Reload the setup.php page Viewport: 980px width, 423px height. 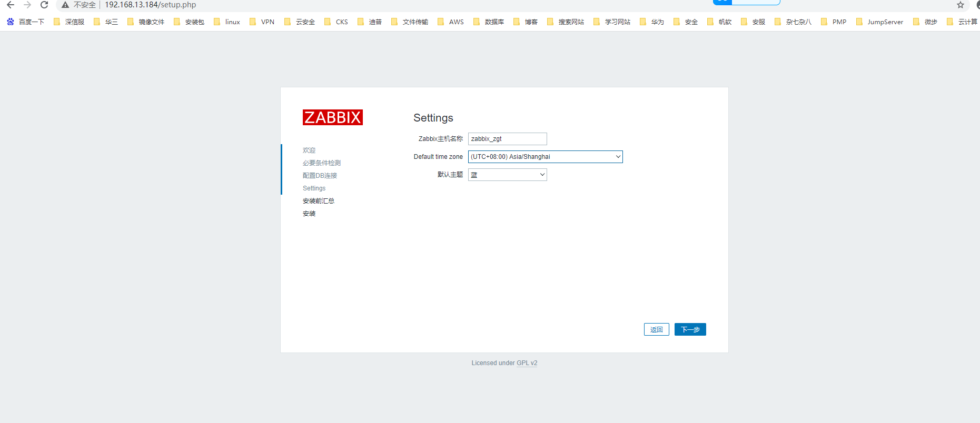(x=44, y=5)
